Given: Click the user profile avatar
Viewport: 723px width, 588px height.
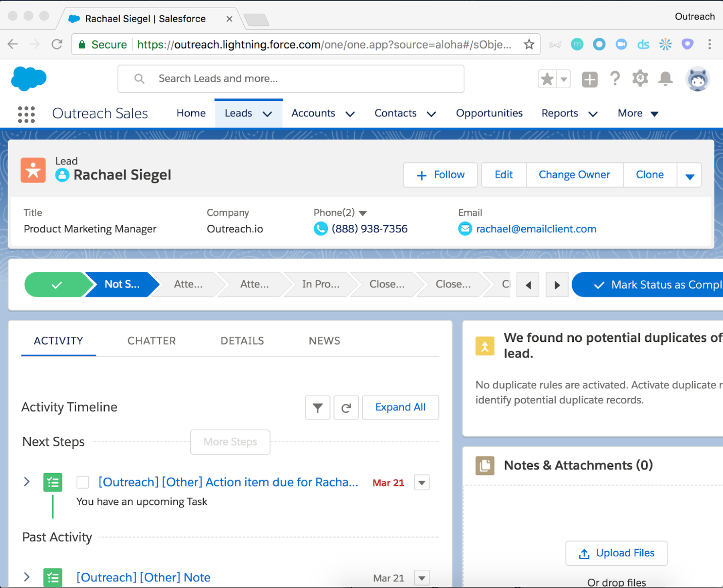Looking at the screenshot, I should tap(698, 79).
